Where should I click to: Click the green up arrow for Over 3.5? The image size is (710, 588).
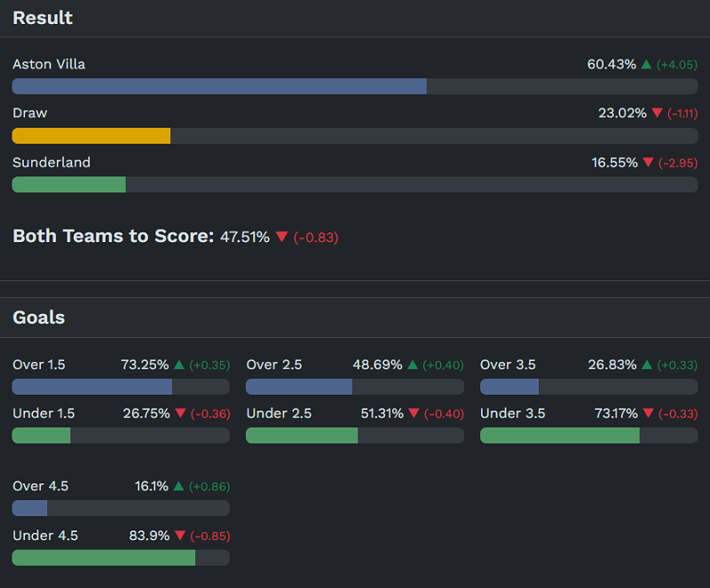(x=647, y=365)
